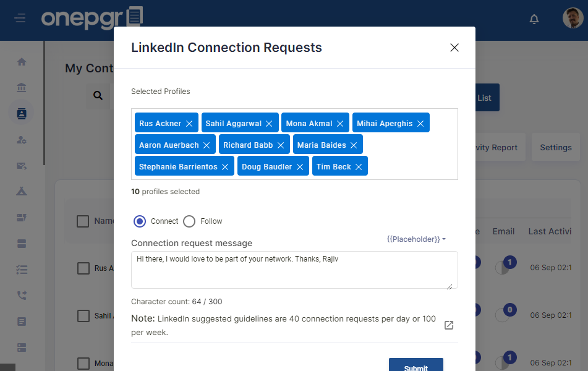Image resolution: width=588 pixels, height=371 pixels.
Task: Open the two-bar stack sidebar icon
Action: (22, 244)
